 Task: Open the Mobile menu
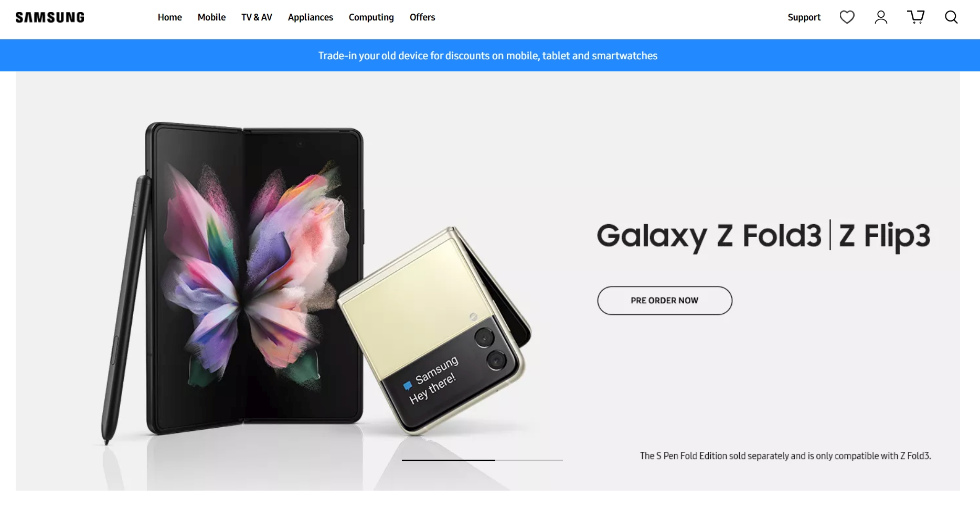(x=211, y=17)
